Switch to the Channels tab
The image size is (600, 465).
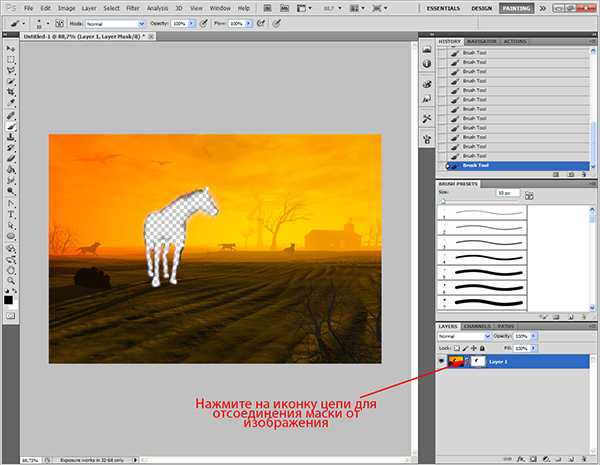[x=476, y=326]
